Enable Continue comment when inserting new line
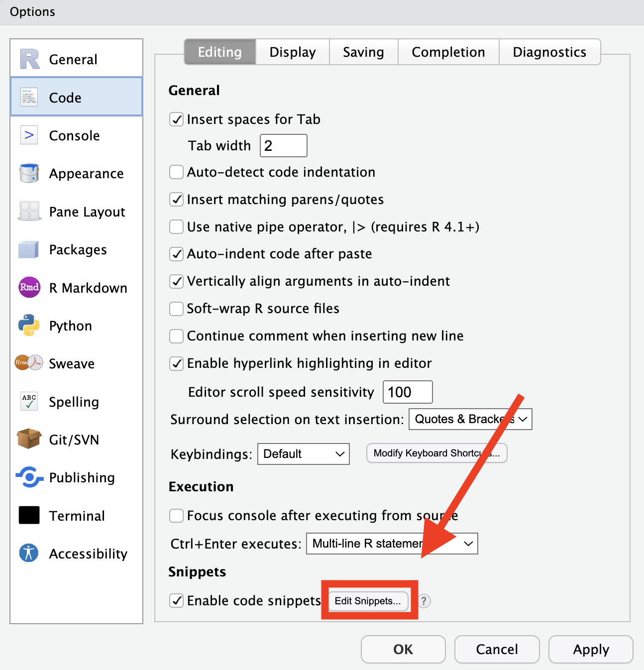Screen dimensions: 644x670 click(x=177, y=336)
